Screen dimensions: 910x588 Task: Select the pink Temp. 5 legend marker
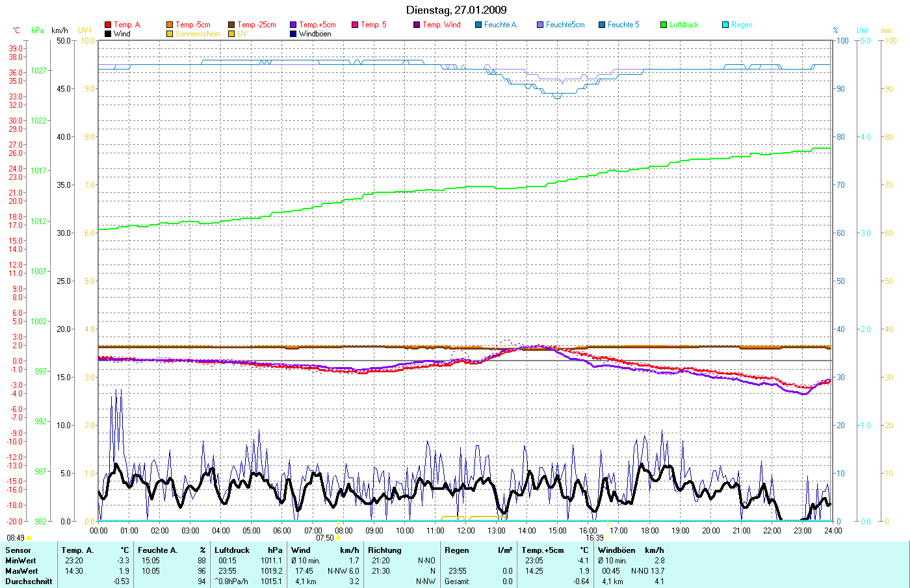click(x=355, y=25)
